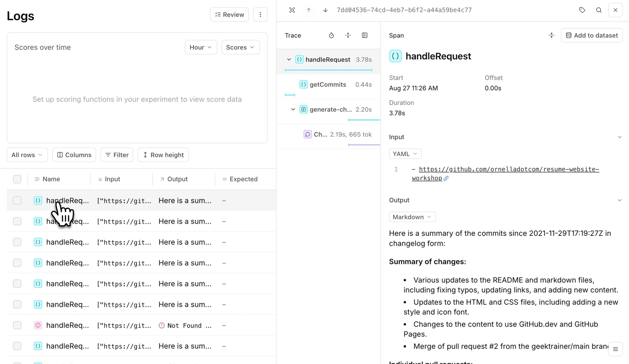Click the search icon in trace header
This screenshot has width=629, height=364.
(x=599, y=10)
